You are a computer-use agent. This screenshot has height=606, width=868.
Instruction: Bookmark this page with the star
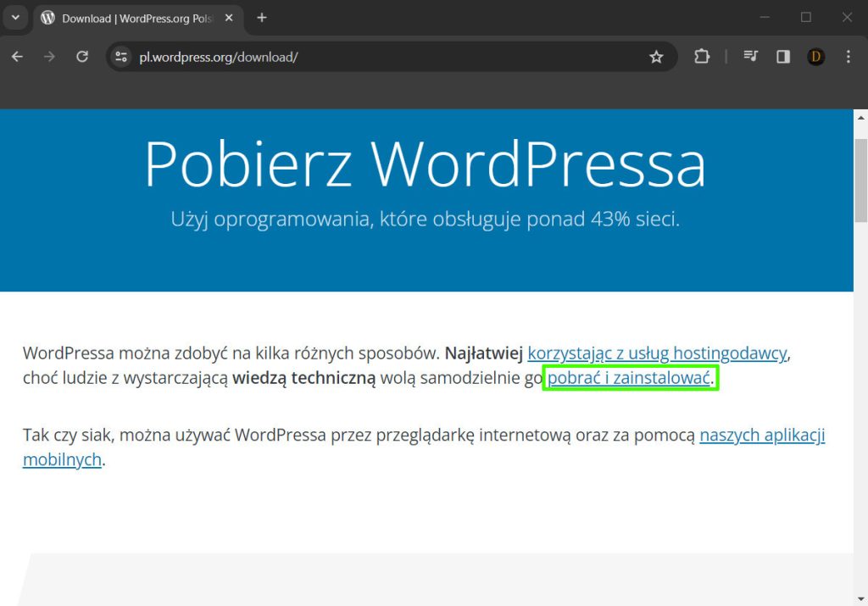coord(656,57)
